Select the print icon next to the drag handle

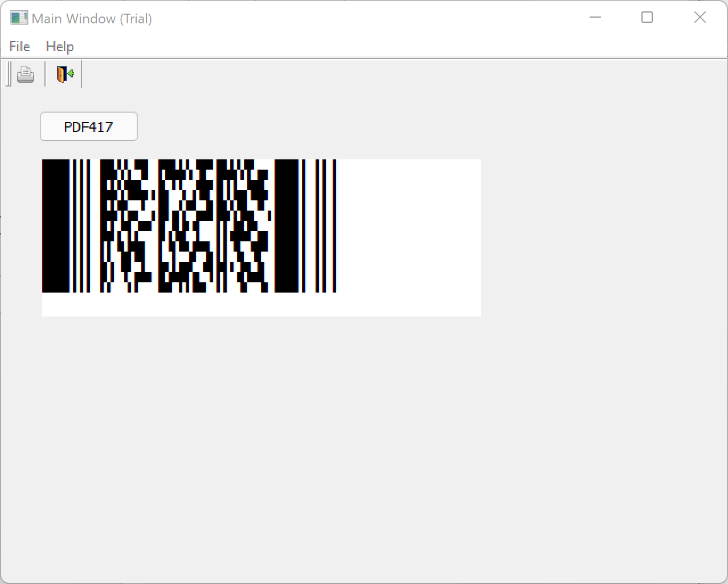pos(25,74)
